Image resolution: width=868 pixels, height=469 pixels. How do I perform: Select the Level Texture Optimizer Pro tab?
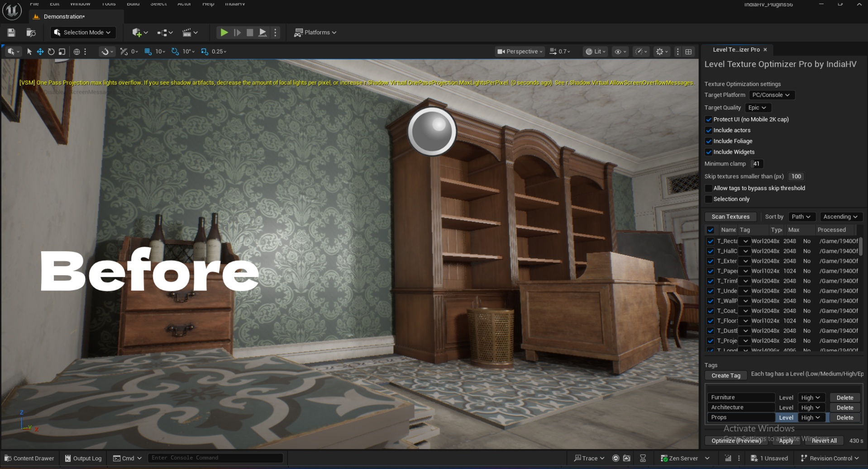click(736, 50)
